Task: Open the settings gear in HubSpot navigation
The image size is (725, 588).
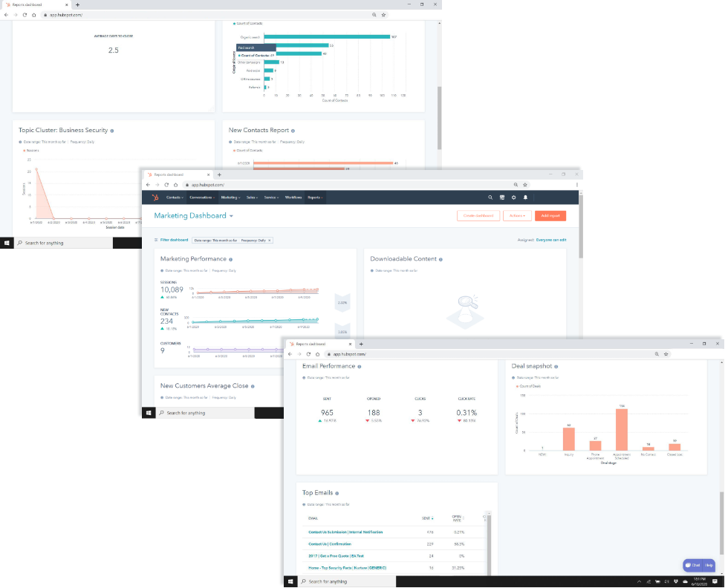Action: (x=513, y=197)
